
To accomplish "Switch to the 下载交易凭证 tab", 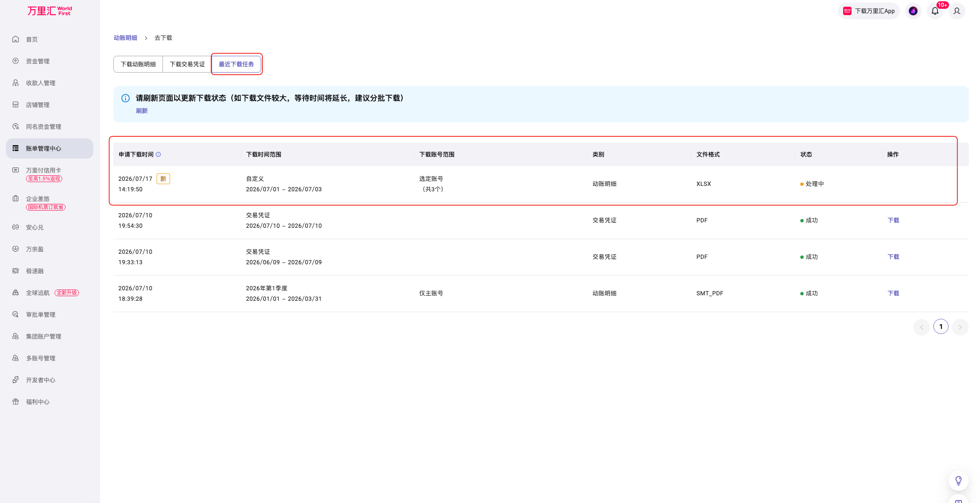I will coord(187,64).
